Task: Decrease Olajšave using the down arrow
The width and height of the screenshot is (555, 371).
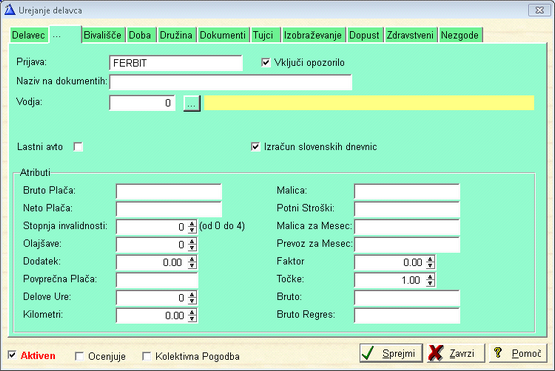Action: click(x=192, y=248)
